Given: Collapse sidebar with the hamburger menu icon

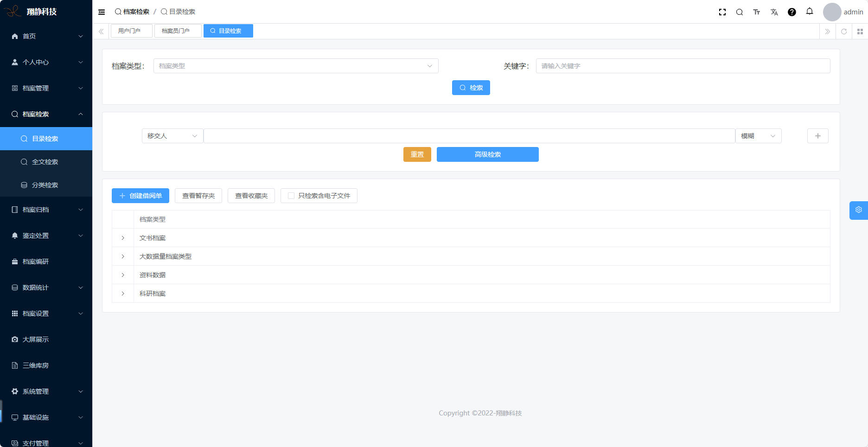Looking at the screenshot, I should pyautogui.click(x=102, y=12).
